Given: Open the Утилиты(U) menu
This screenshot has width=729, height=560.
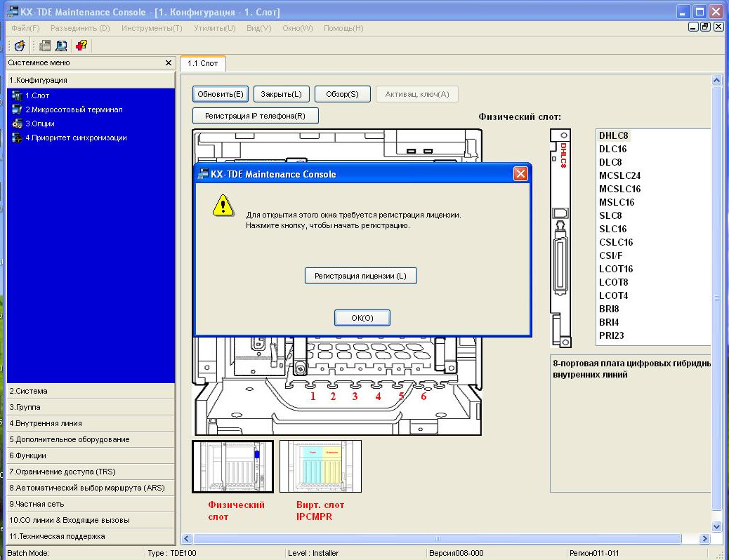Looking at the screenshot, I should pyautogui.click(x=214, y=28).
